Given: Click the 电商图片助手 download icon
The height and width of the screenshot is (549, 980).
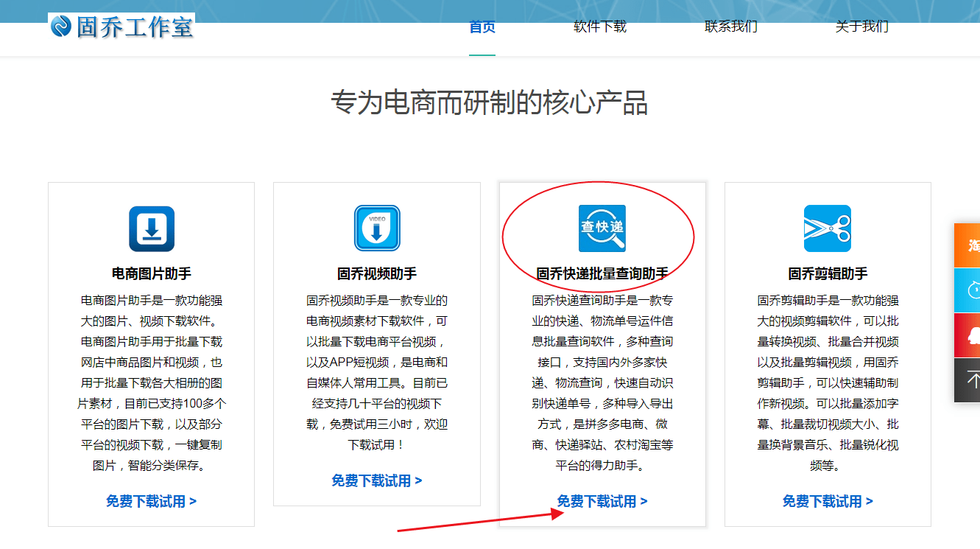Looking at the screenshot, I should point(152,228).
